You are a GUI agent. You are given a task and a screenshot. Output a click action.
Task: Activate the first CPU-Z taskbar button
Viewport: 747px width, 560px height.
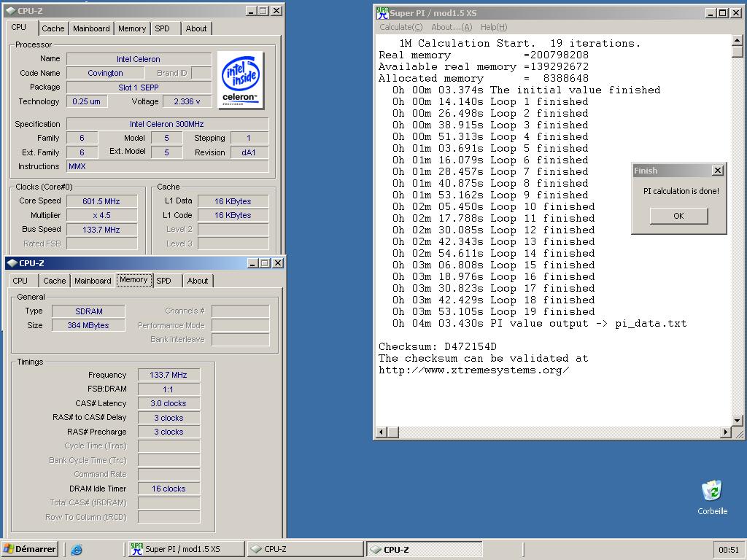click(x=305, y=549)
